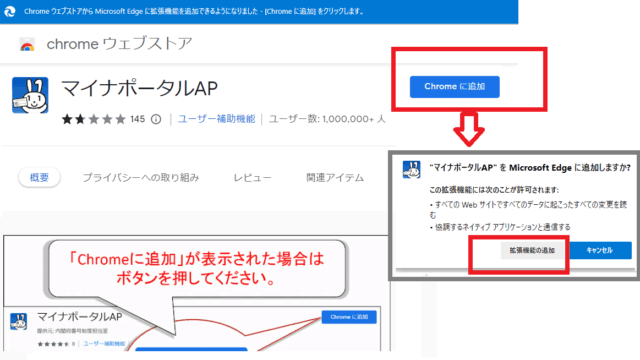This screenshot has width=640, height=360.
Task: Click the "キャンセル" button in dialog
Action: pyautogui.click(x=600, y=250)
